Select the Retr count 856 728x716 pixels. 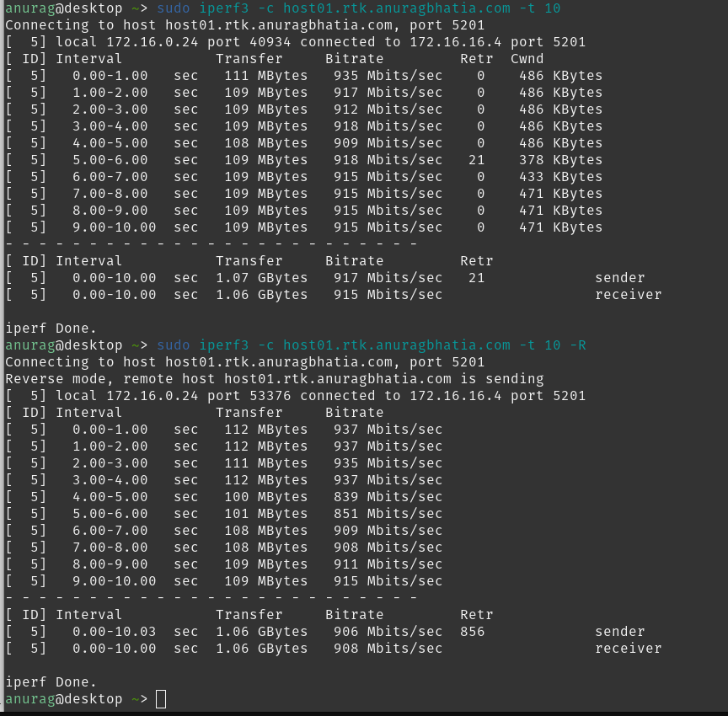tap(472, 632)
